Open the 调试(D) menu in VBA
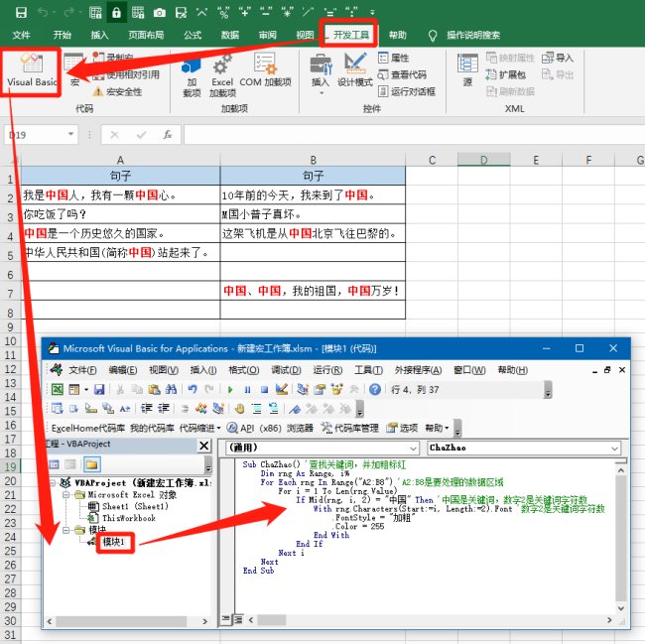 click(286, 370)
